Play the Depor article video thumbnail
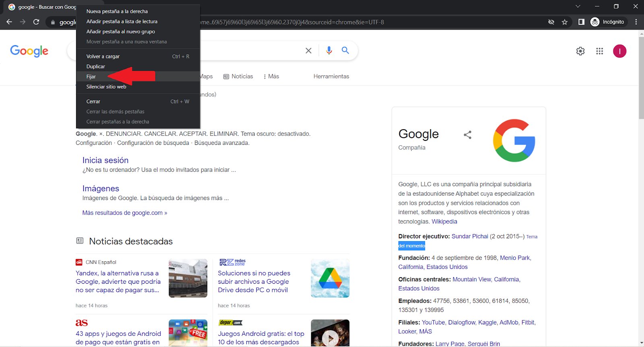The image size is (644, 347). click(330, 333)
